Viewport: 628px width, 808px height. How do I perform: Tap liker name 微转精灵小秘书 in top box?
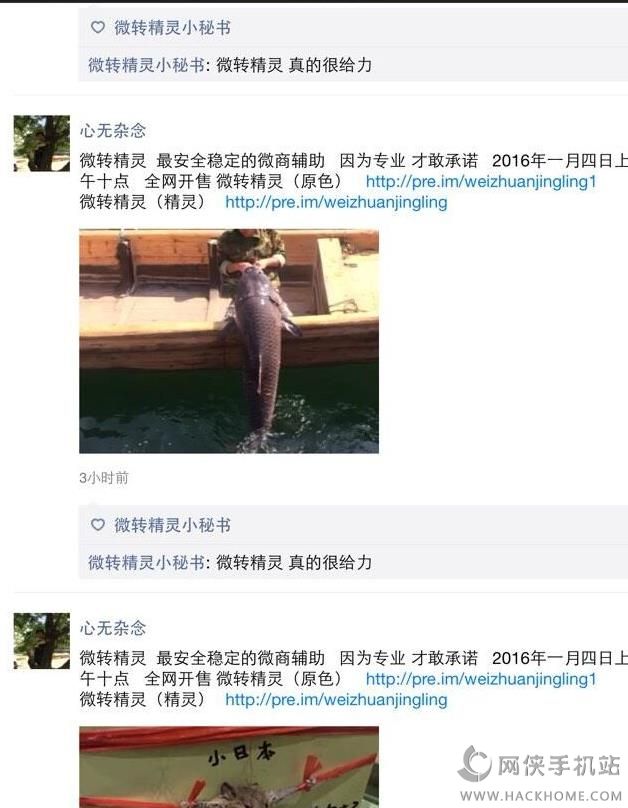172,27
